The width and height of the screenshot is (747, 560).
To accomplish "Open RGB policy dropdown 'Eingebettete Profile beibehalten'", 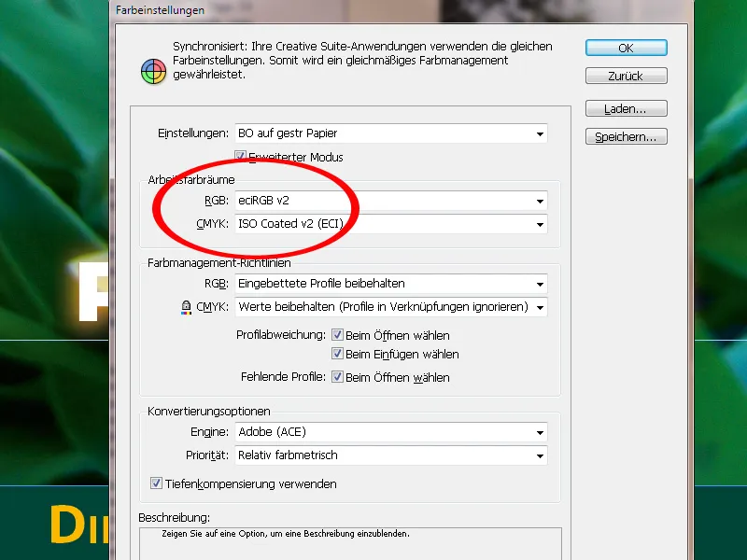I will pos(391,284).
